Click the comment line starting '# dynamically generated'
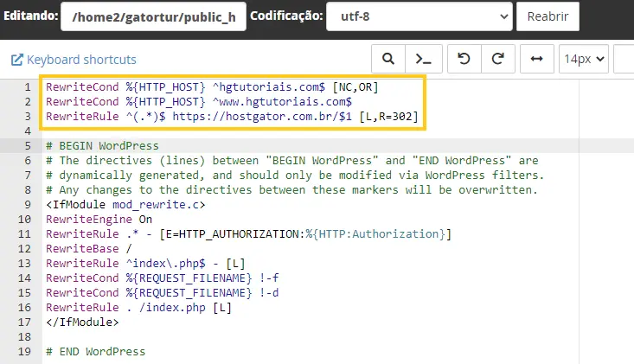The image size is (634, 364). pos(295,176)
